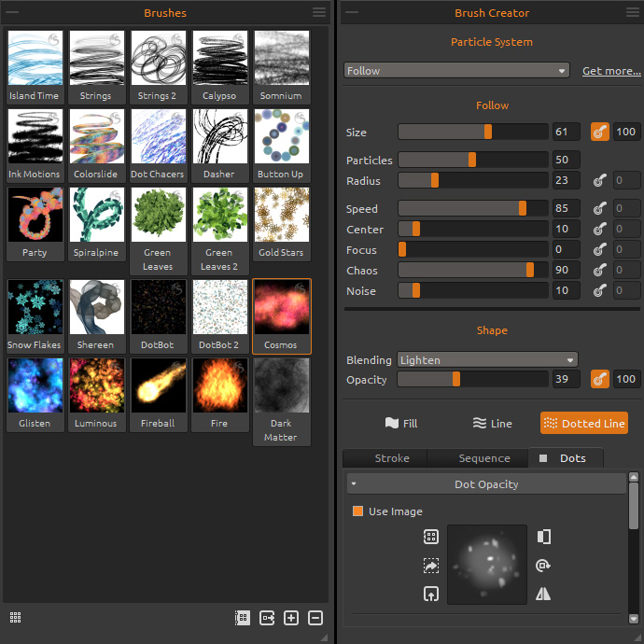The height and width of the screenshot is (644, 644).
Task: Open the Follow particle system dropdown
Action: (456, 71)
